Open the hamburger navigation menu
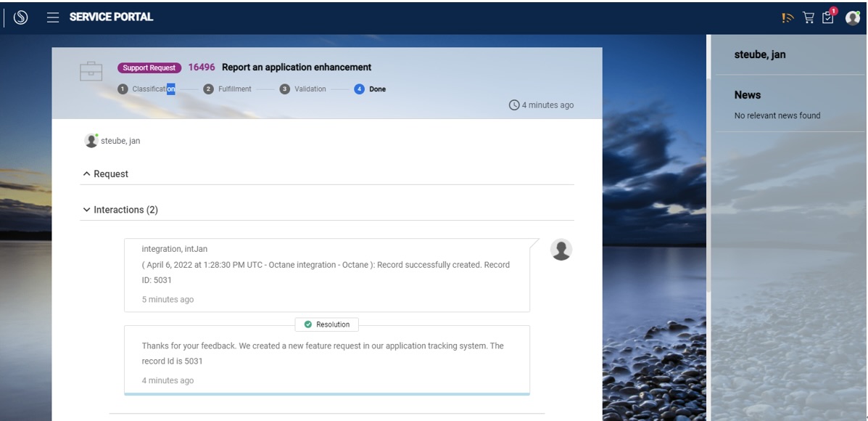Screen dimensions: 868x421 53,17
